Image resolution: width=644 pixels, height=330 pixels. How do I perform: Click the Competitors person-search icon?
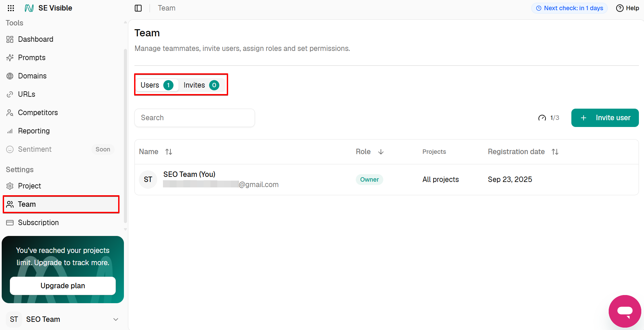[10, 113]
